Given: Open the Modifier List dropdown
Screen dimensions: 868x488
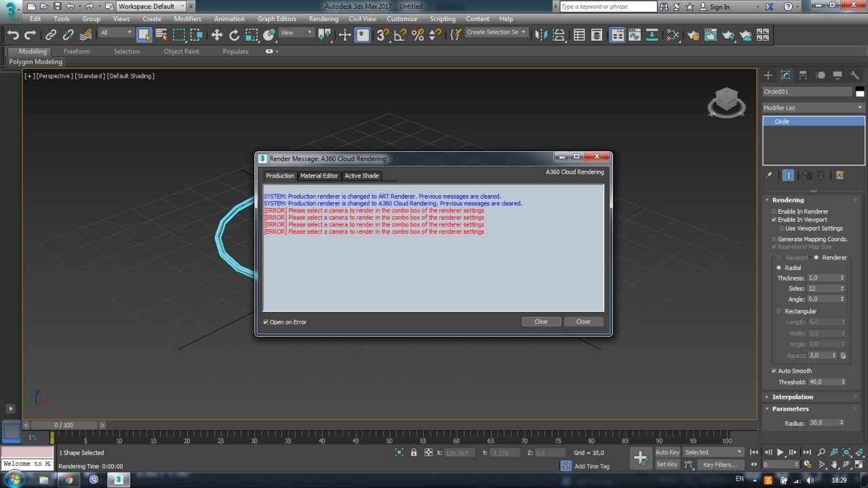Looking at the screenshot, I should point(814,108).
